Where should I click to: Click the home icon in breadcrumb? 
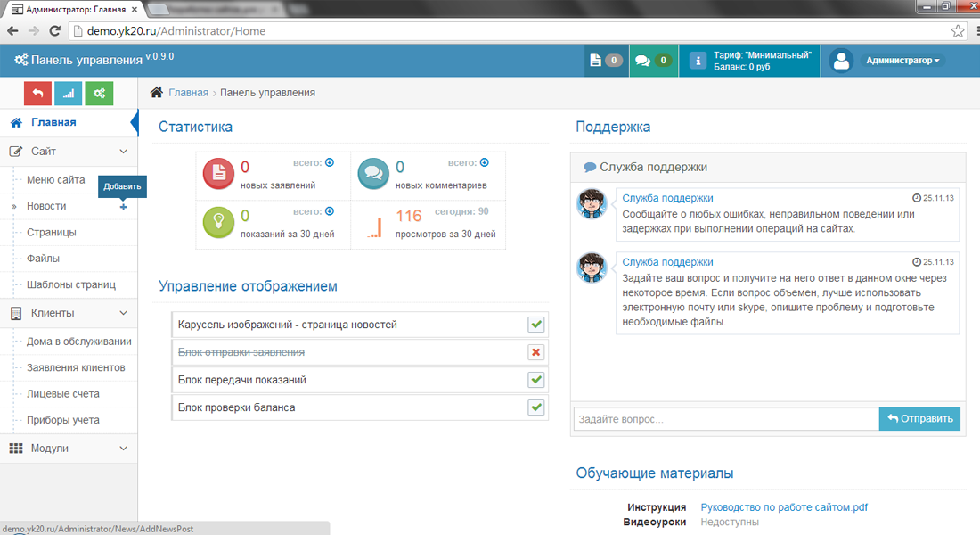[x=157, y=93]
